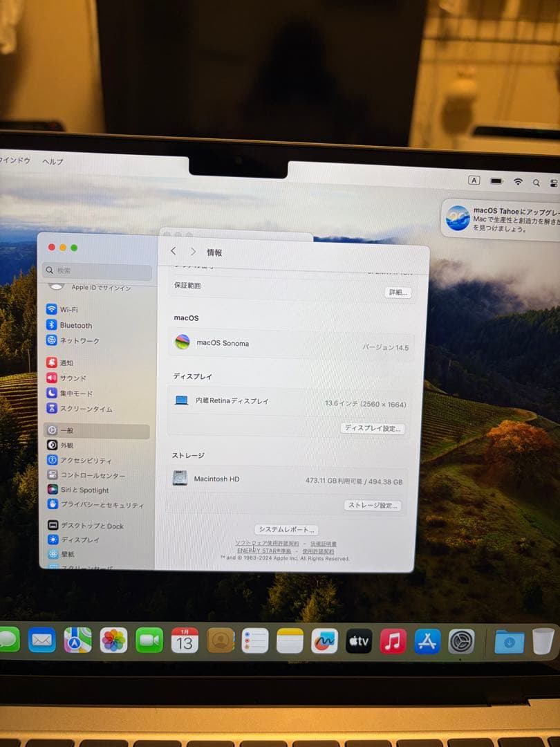Click Macintosh HD storage row
The width and height of the screenshot is (560, 747).
[x=288, y=480]
